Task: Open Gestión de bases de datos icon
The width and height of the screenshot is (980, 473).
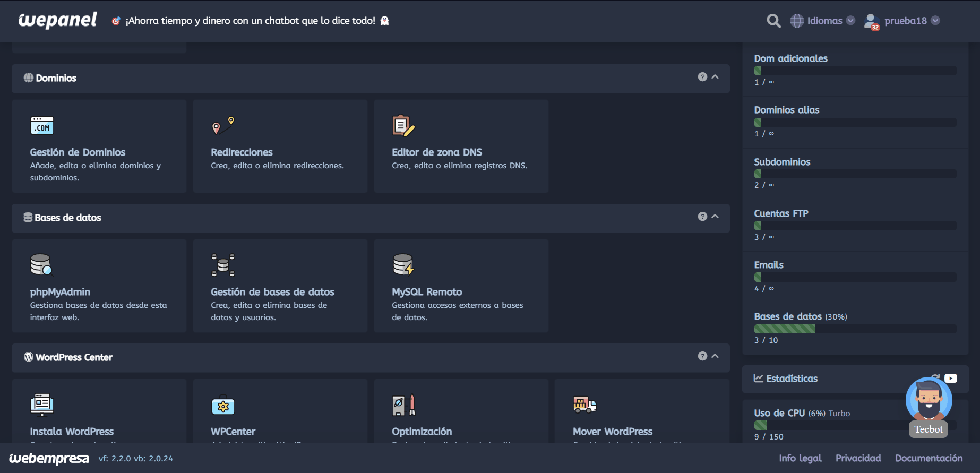Action: [223, 265]
